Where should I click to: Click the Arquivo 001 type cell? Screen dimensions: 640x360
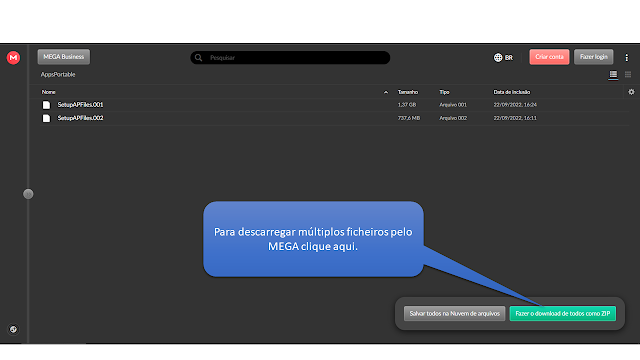pos(453,105)
